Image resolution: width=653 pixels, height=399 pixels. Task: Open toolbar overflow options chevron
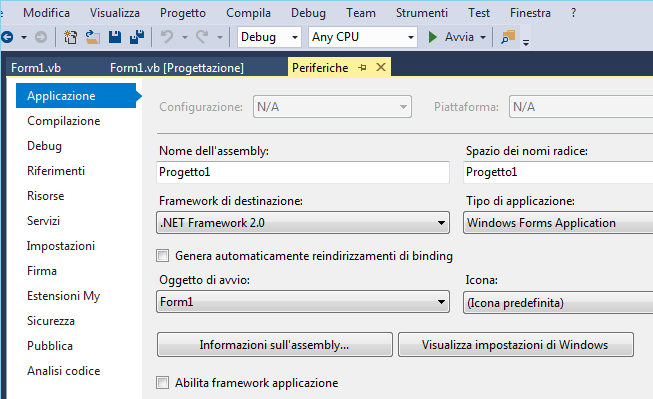(526, 42)
